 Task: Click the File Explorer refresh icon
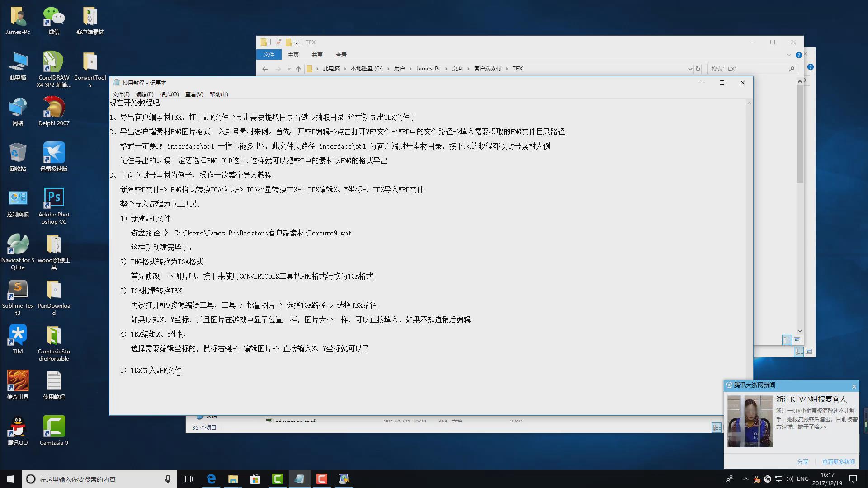coord(698,69)
